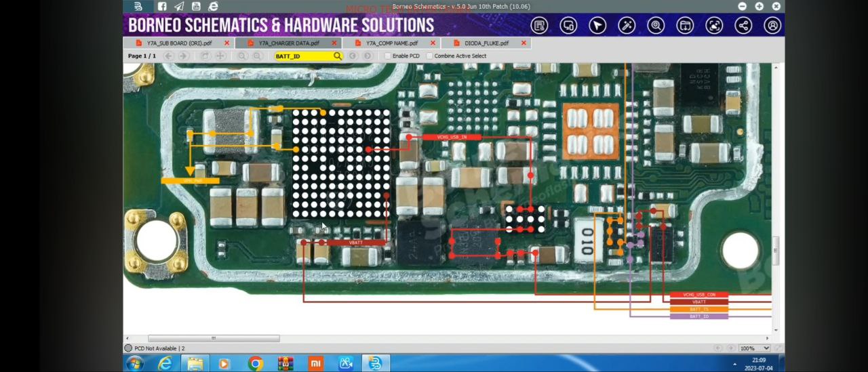This screenshot has width=868, height=372.
Task: Switch to Y7A_SUB BOARD (ORI).pdf tab
Action: point(179,43)
